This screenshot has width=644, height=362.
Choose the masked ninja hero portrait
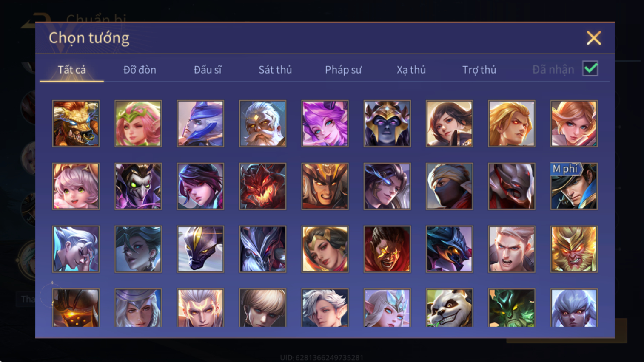[449, 186]
